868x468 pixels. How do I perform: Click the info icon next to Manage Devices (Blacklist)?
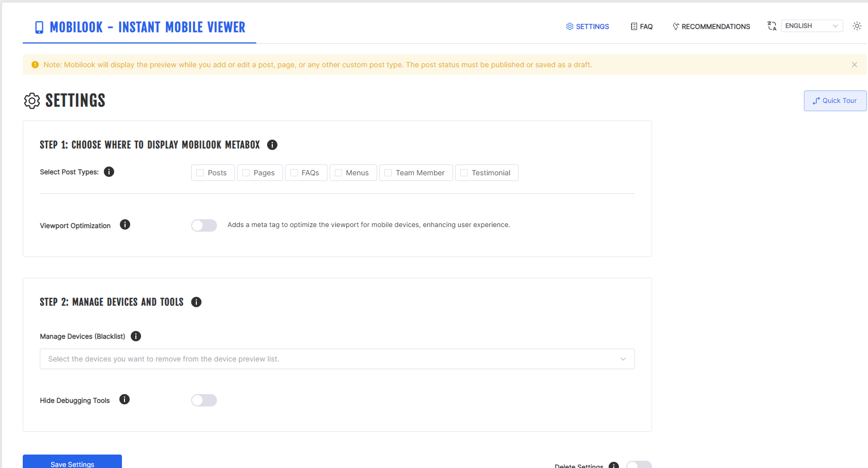[x=136, y=336]
